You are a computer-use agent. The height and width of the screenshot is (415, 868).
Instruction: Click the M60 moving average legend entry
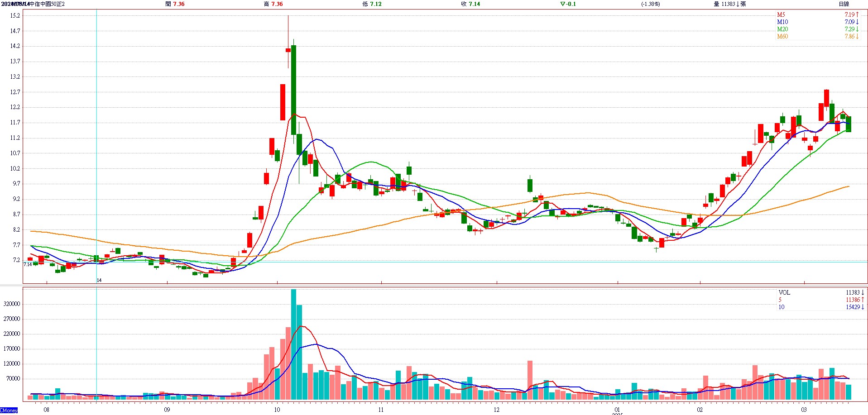(x=782, y=37)
